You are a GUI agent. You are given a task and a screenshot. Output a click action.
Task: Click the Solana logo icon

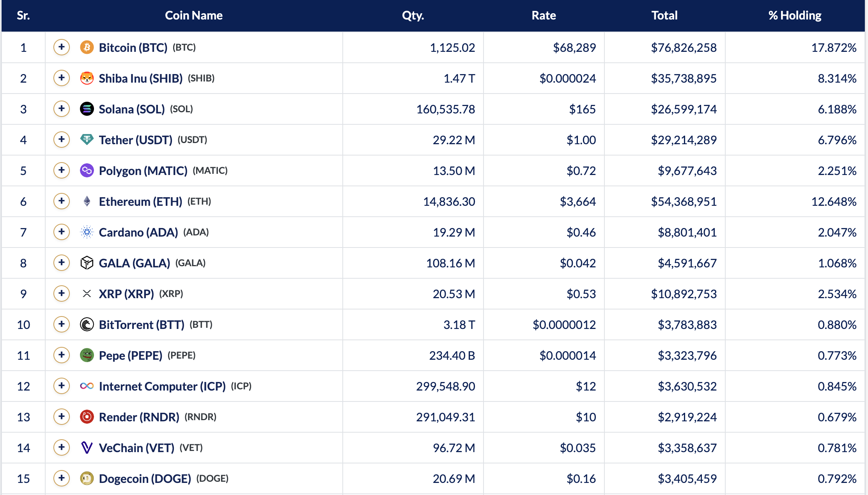tap(87, 109)
